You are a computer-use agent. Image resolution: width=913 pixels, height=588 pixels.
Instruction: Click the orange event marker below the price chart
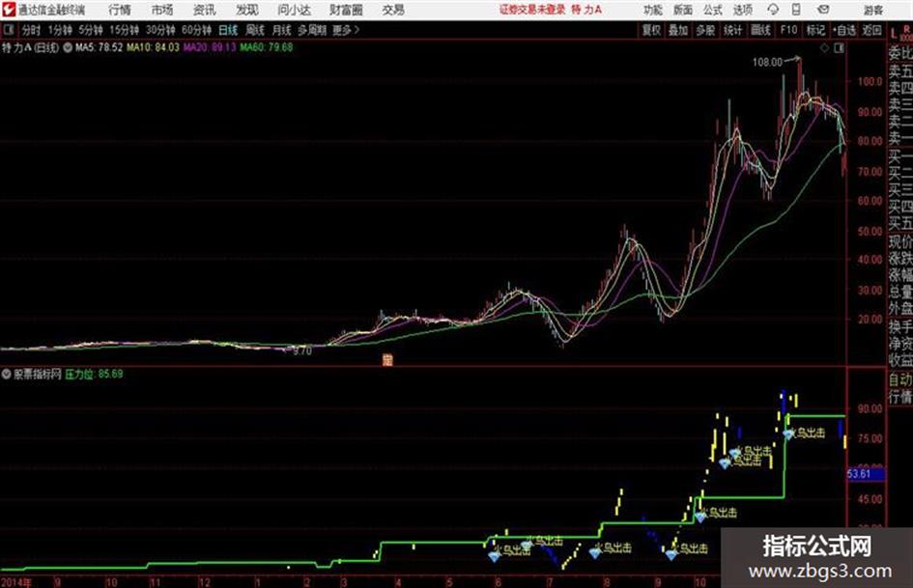click(x=387, y=360)
